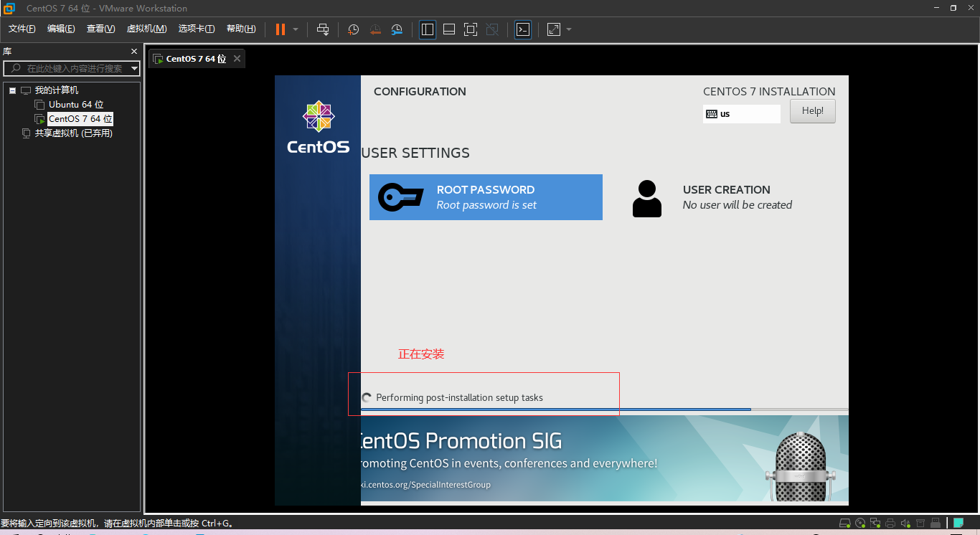Click the Send Ctrl+Alt+Del toolbar icon

coord(323,29)
